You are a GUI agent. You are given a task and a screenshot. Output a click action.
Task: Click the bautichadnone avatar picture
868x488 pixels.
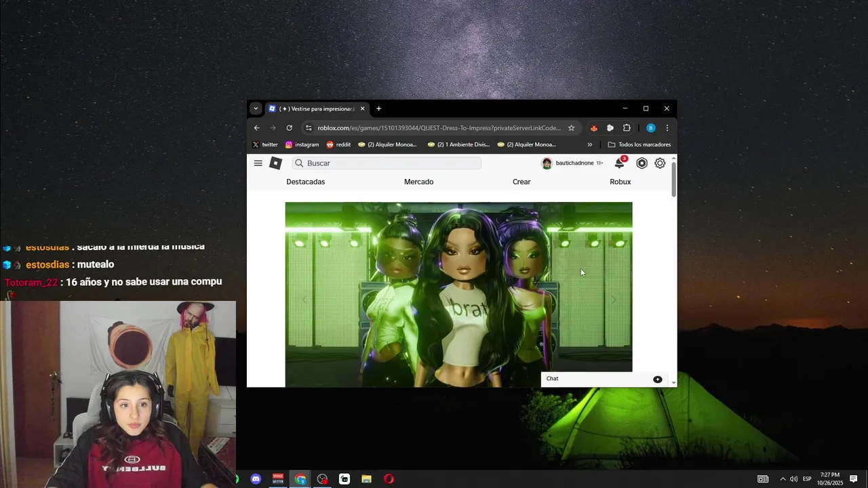547,163
